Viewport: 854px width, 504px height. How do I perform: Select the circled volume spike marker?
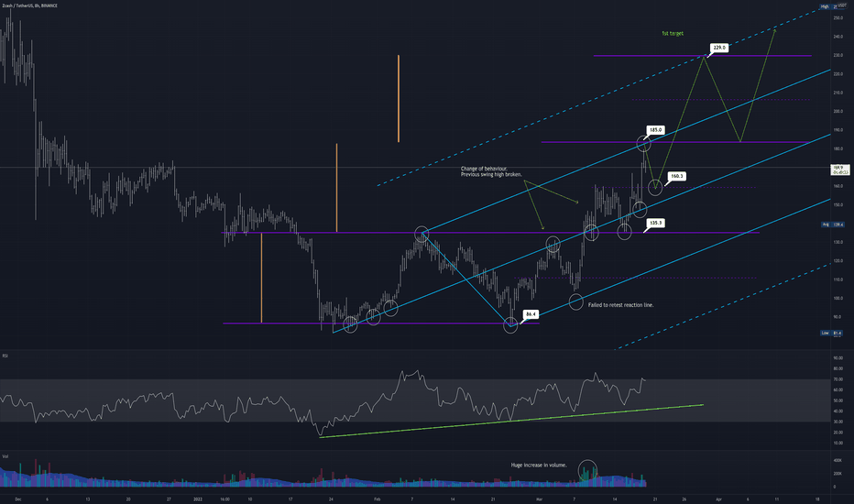click(587, 471)
